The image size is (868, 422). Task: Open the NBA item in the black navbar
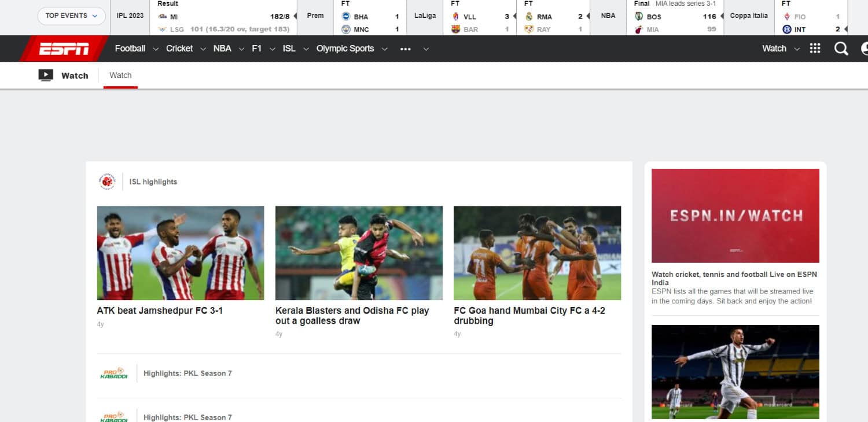[222, 49]
